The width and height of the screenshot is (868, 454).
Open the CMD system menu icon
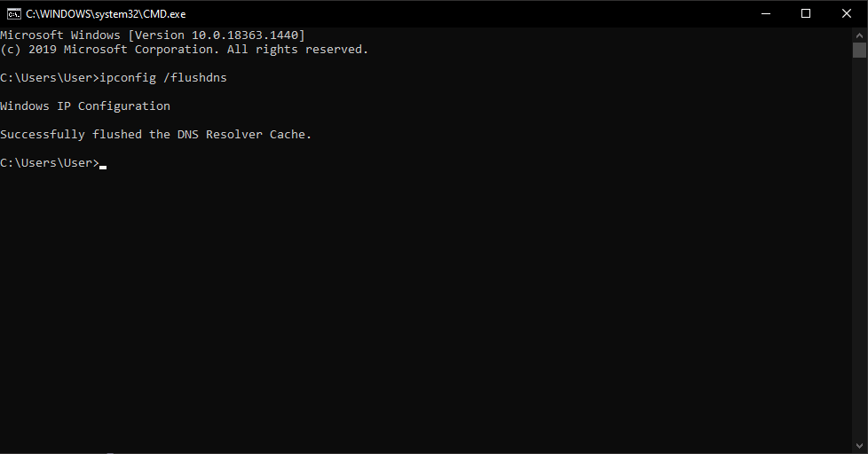(x=13, y=13)
